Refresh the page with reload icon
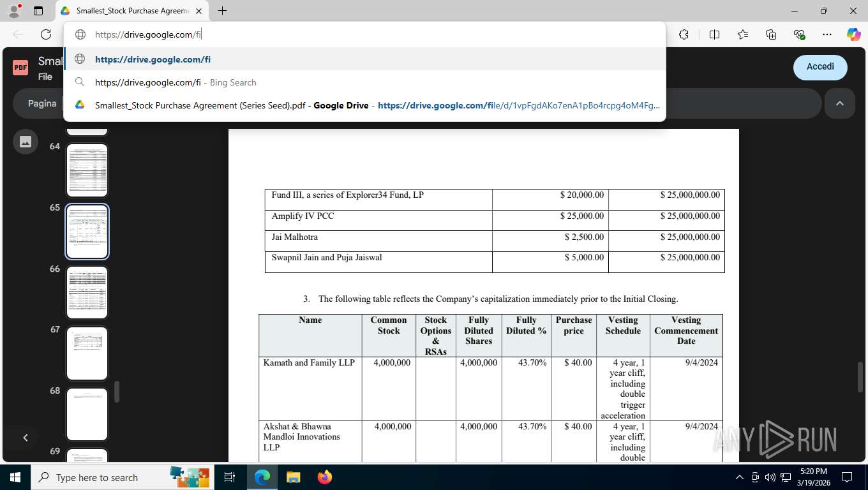Image resolution: width=868 pixels, height=490 pixels. coord(46,34)
